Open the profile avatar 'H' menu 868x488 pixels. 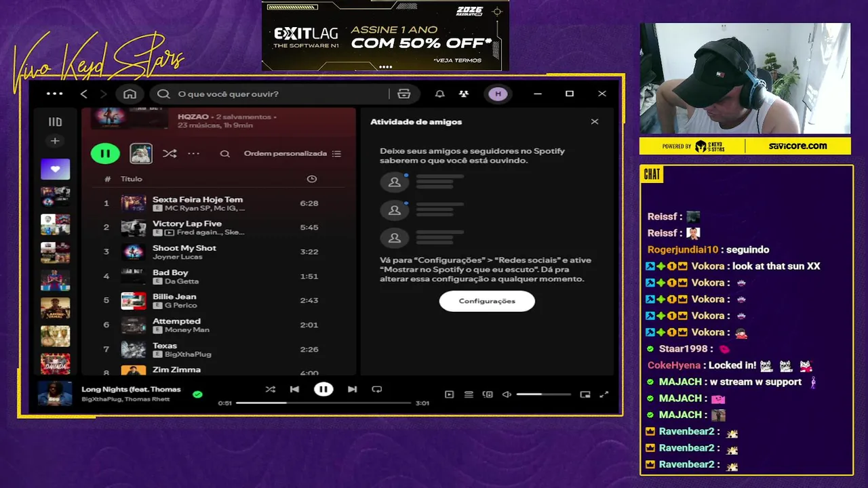pos(498,94)
